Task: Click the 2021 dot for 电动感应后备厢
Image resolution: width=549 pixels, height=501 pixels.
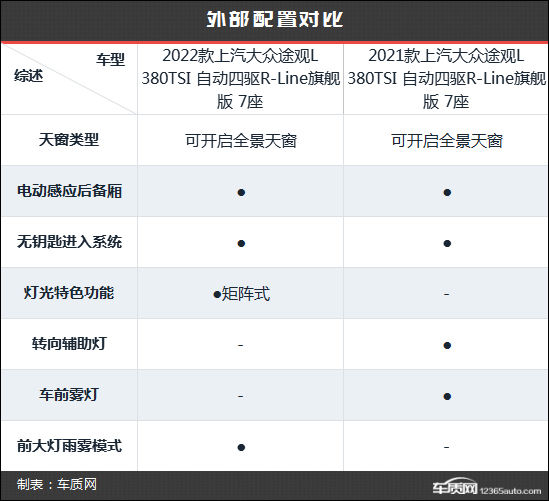Action: coord(447,192)
